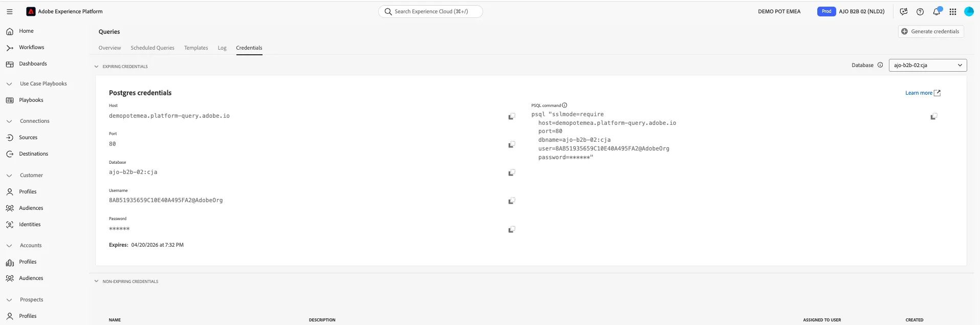Click the DEMO POT EMEA organization name

(x=779, y=11)
